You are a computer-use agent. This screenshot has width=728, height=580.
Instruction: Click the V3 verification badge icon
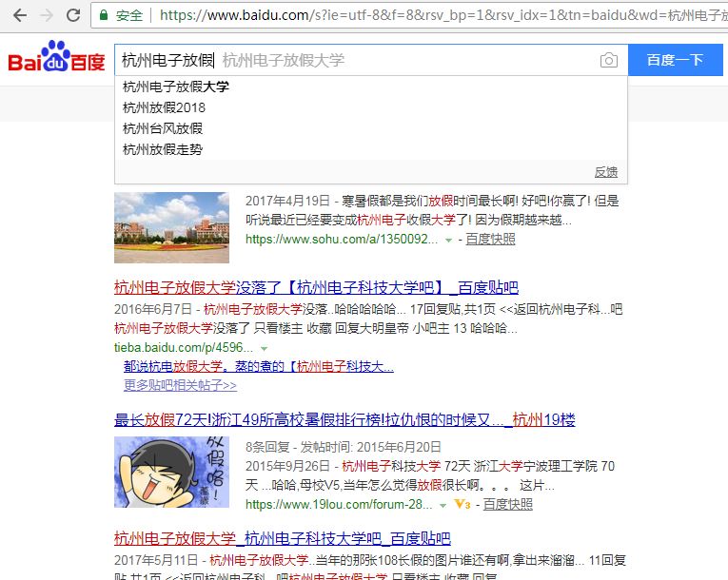(462, 504)
